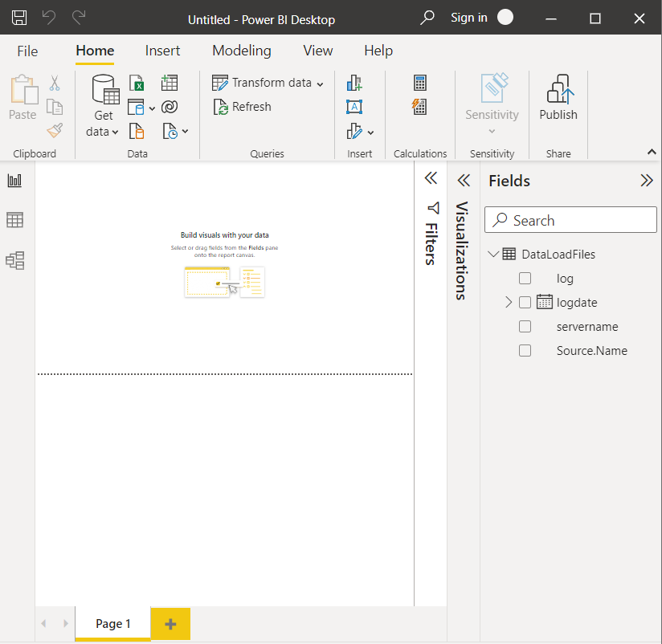Expand the Filters pane double chevron
Viewport: 662px width, 644px height.
click(431, 178)
